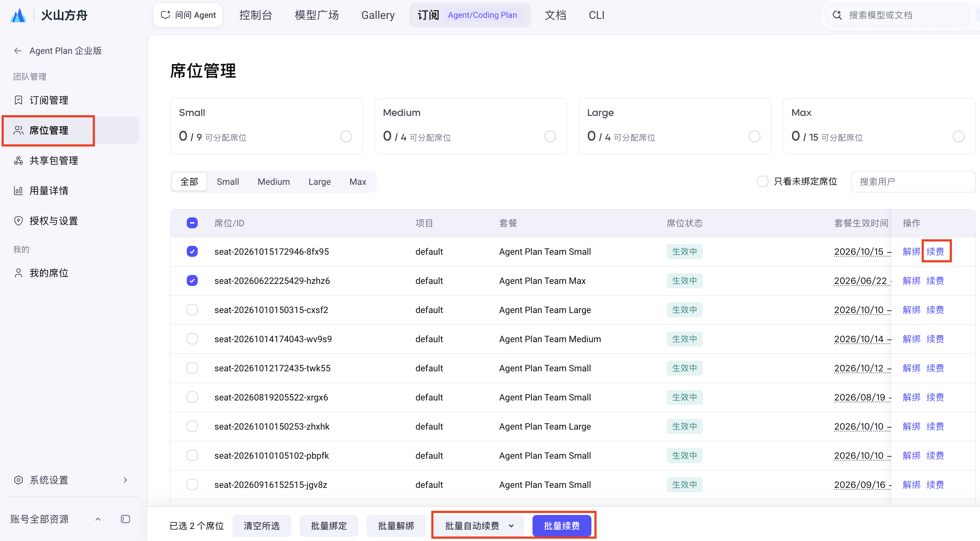The width and height of the screenshot is (980, 541).
Task: Open the Gallery top menu
Action: click(x=378, y=15)
